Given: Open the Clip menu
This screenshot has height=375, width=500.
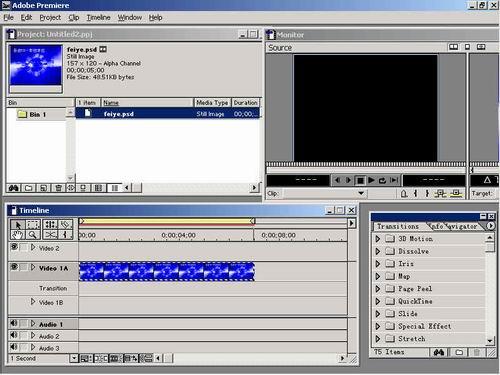Looking at the screenshot, I should click(74, 17).
